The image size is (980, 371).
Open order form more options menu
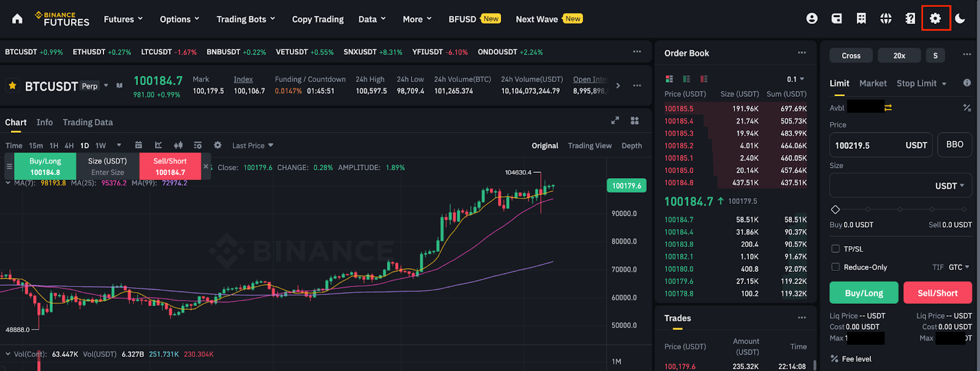967,54
